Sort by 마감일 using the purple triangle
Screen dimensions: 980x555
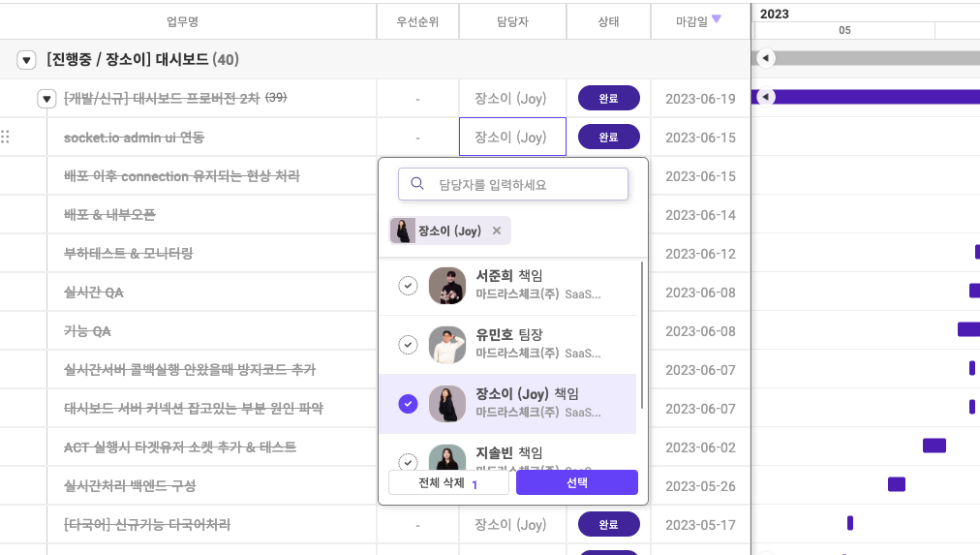click(717, 19)
